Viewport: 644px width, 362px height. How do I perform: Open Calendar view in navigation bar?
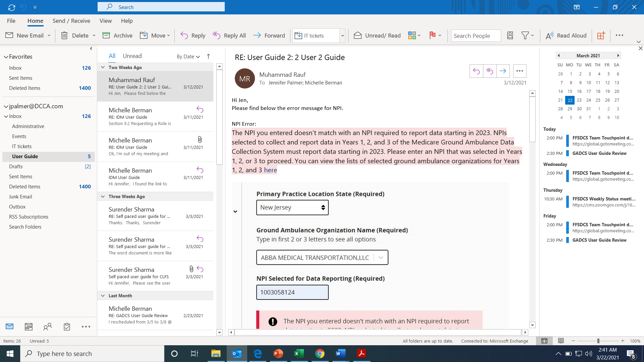pos(29,326)
